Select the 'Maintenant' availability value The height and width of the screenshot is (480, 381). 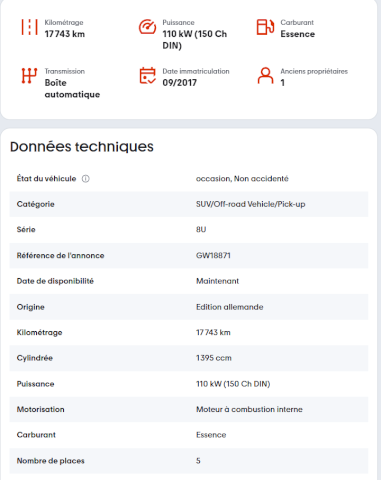coord(217,281)
